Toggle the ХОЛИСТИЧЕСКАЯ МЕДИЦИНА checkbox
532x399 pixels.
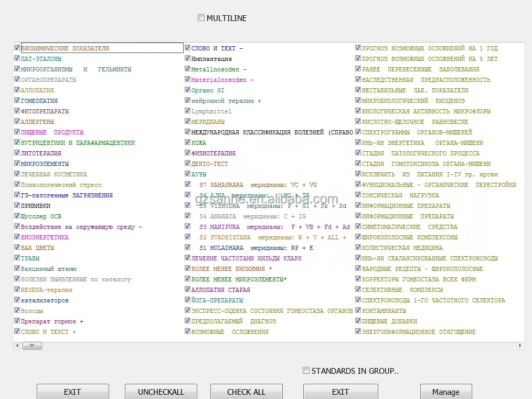tap(358, 247)
